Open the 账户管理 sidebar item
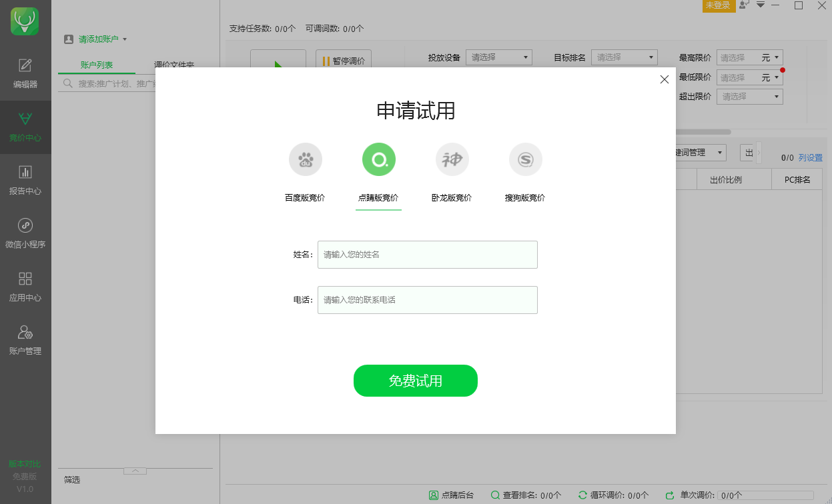The width and height of the screenshot is (832, 504). (x=25, y=341)
